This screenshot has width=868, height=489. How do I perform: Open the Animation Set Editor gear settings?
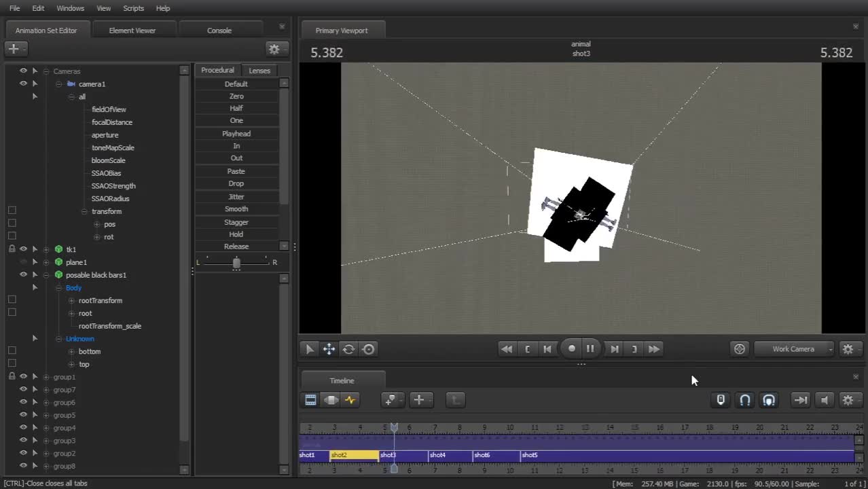pyautogui.click(x=274, y=49)
